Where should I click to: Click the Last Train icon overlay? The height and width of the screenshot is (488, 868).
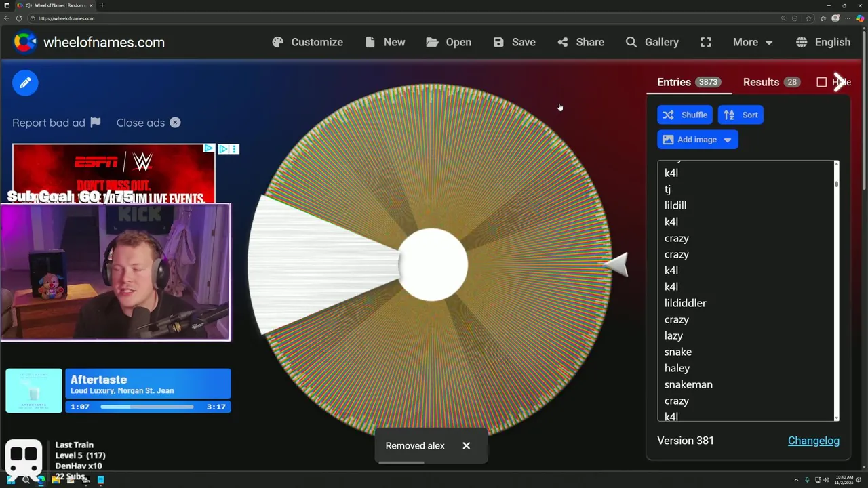coord(24,460)
